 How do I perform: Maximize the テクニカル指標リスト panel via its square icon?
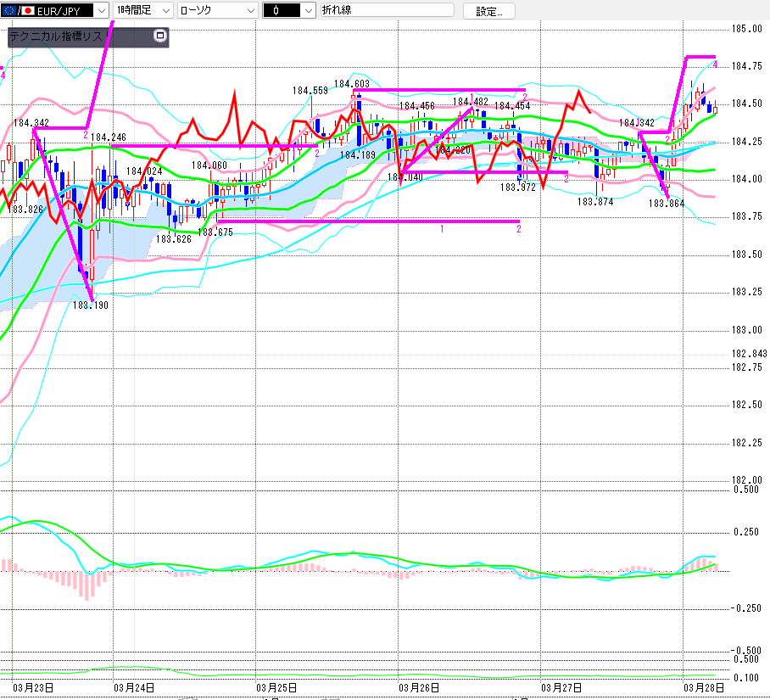tap(159, 36)
